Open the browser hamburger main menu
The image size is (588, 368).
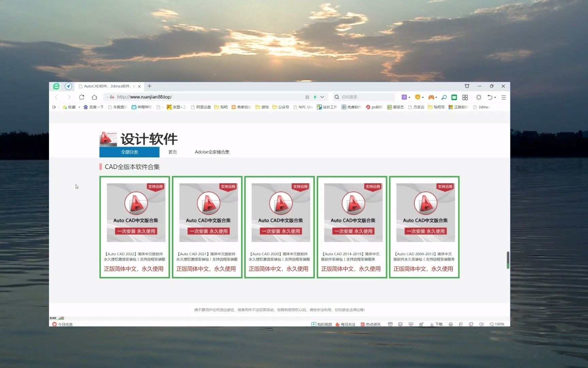504,97
